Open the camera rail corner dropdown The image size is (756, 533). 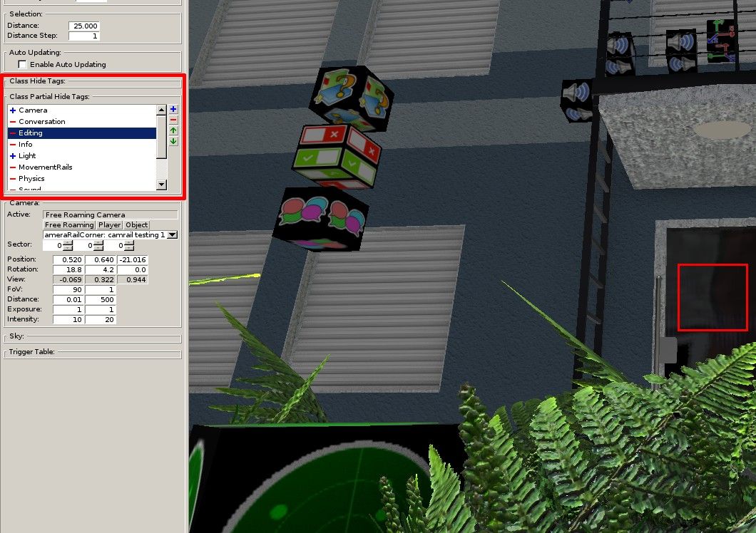pos(172,234)
